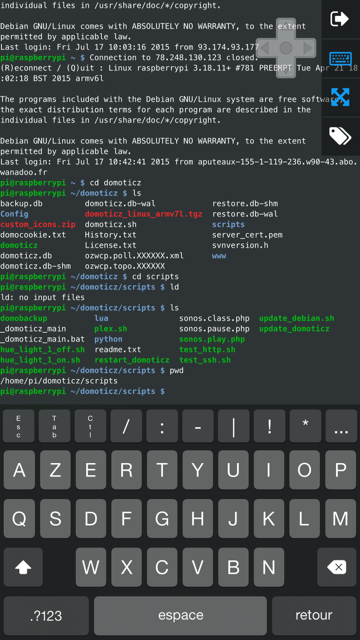This screenshot has width=360, height=640.
Task: Tap the disconnect/exit session icon
Action: point(340,19)
